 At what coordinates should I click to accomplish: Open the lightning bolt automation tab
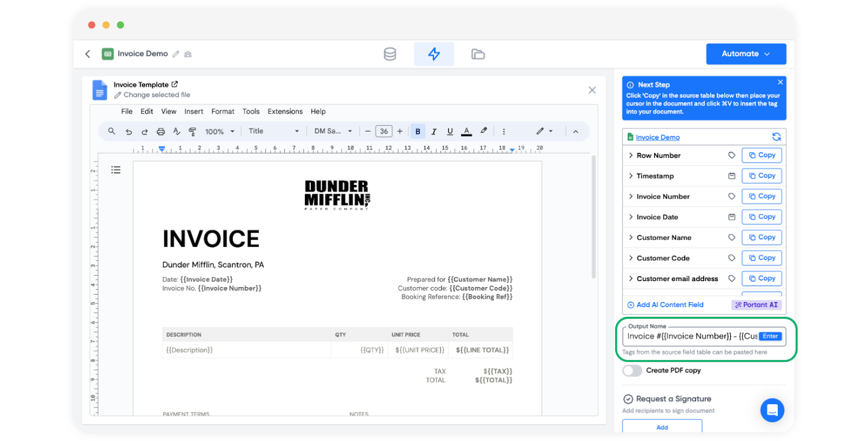[x=433, y=54]
